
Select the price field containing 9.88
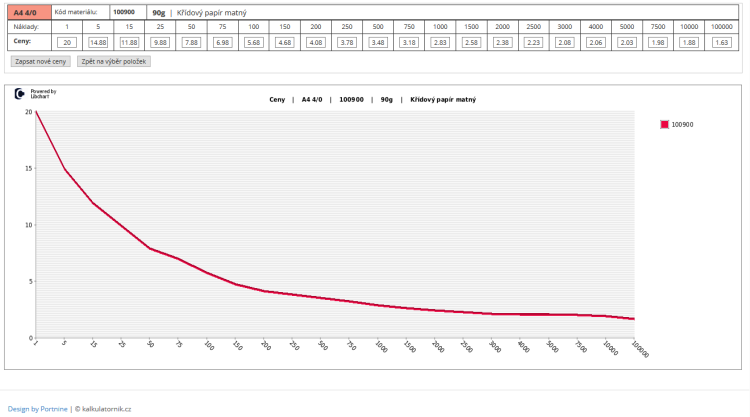pyautogui.click(x=160, y=43)
